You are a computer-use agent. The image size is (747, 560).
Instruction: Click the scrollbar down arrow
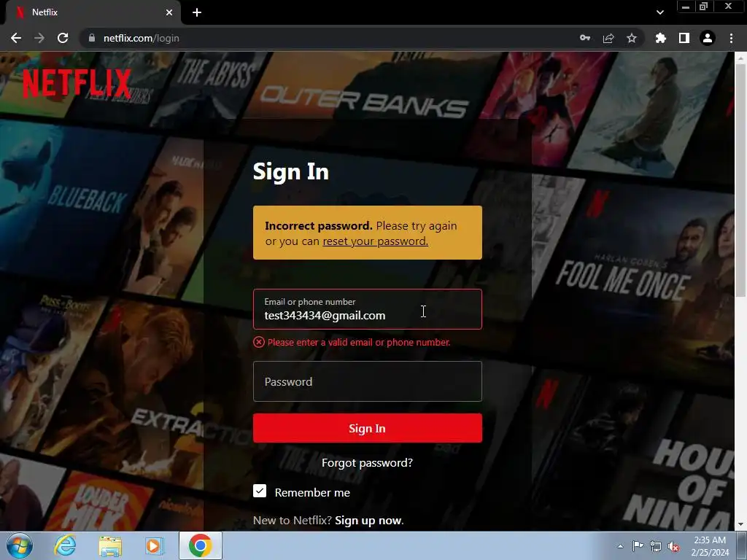[741, 524]
